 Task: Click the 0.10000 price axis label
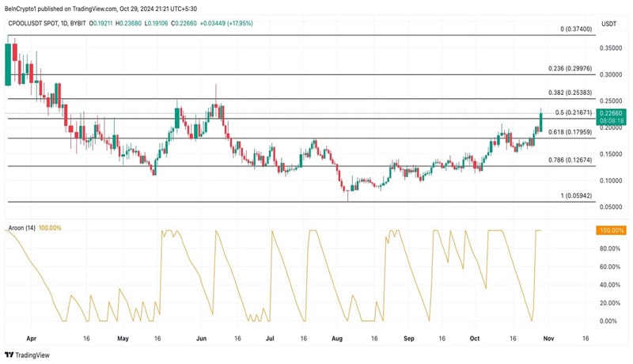(x=610, y=180)
